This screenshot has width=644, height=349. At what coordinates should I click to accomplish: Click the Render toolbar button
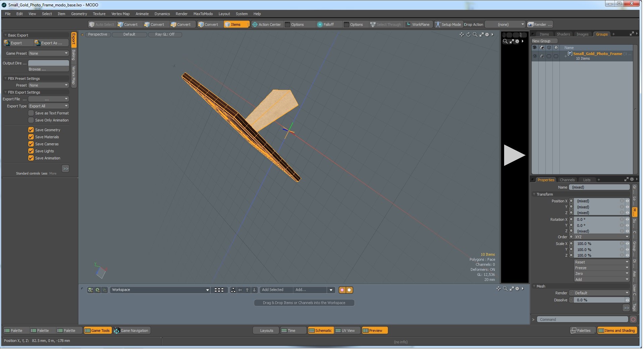click(x=540, y=24)
